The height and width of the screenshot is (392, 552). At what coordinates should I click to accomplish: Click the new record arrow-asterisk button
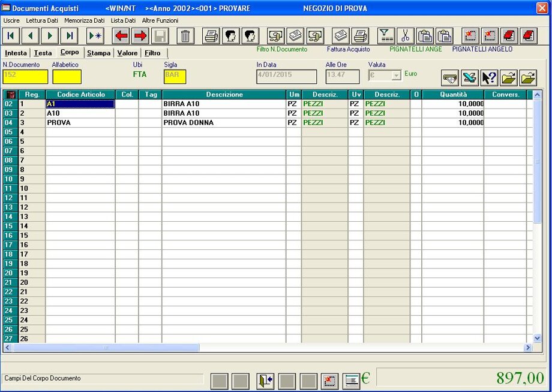click(95, 36)
